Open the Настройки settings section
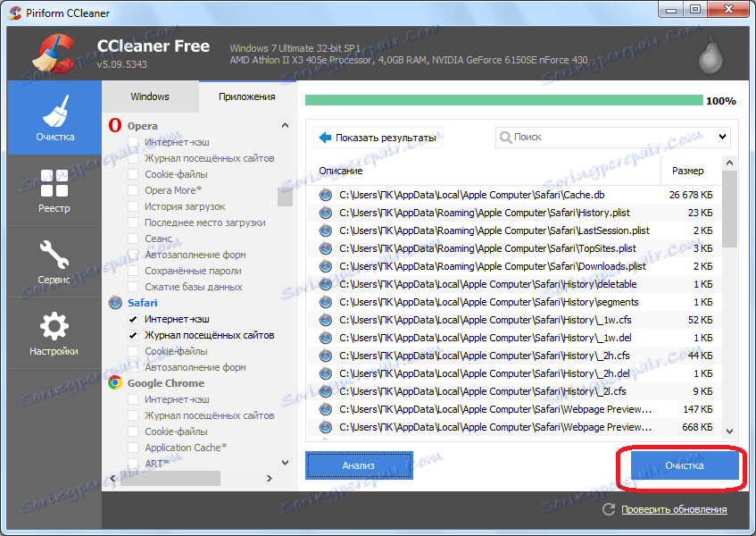This screenshot has height=536, width=756. pos(54,333)
